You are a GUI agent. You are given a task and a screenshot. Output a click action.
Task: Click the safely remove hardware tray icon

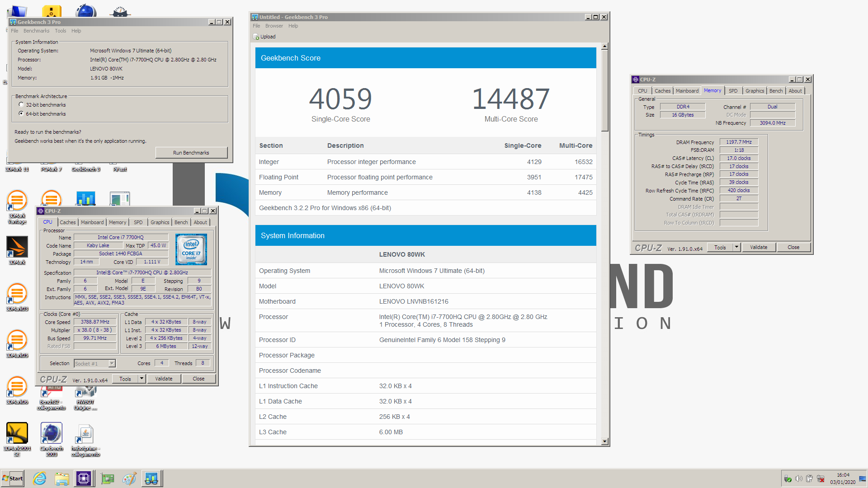pos(788,479)
